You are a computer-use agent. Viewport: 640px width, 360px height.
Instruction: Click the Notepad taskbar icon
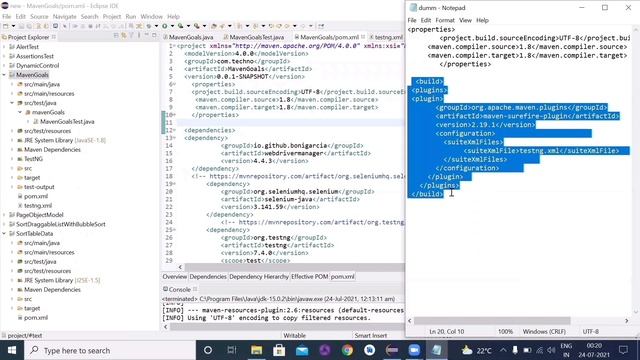click(x=436, y=350)
